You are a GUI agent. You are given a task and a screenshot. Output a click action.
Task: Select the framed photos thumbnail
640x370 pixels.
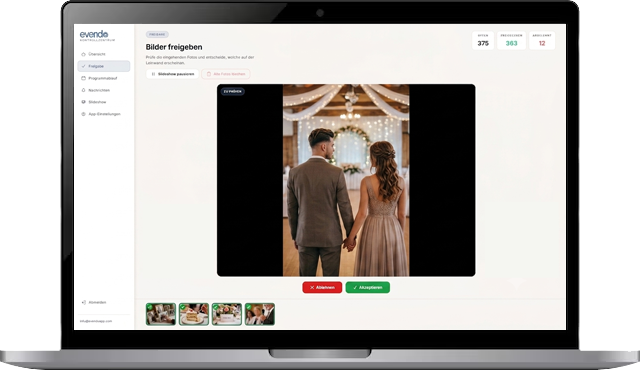[x=161, y=314]
